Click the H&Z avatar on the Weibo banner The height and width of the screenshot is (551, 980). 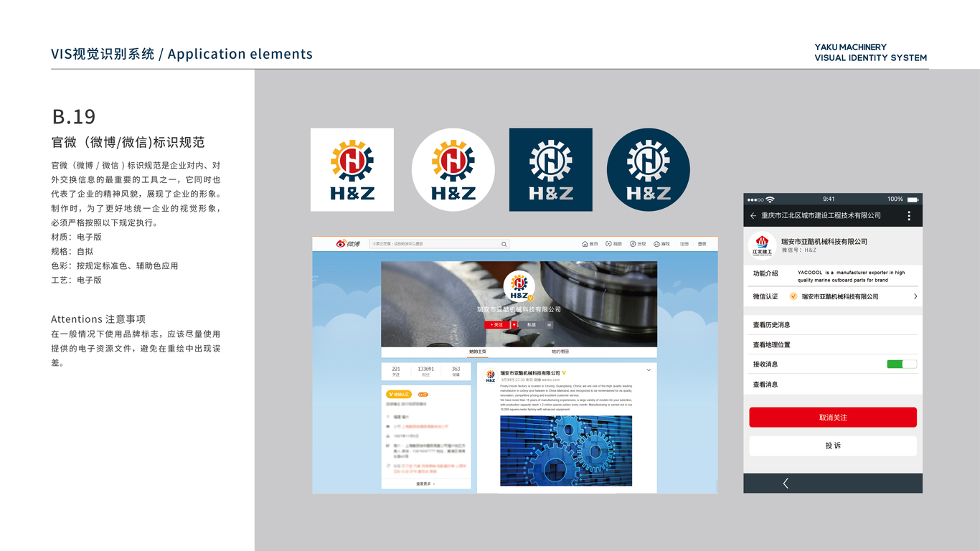click(519, 287)
